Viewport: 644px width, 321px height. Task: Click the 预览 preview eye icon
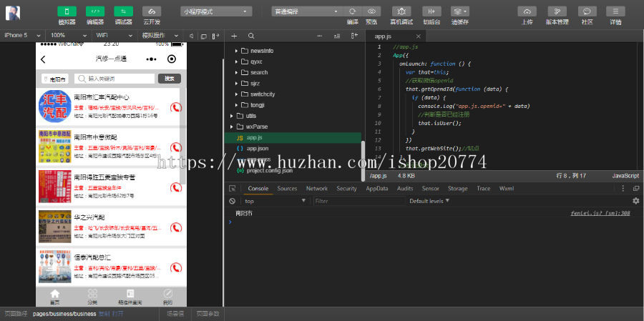click(371, 11)
